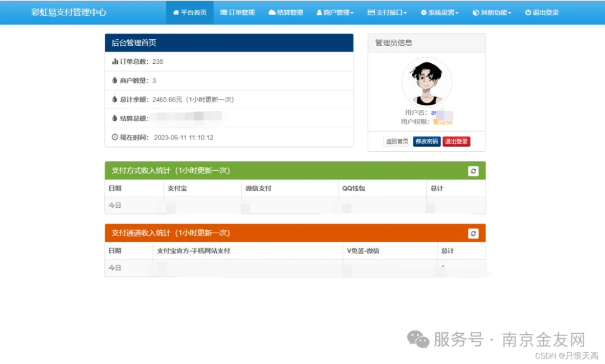Click the red 退出登录 button
The width and height of the screenshot is (605, 364).
[x=457, y=142]
